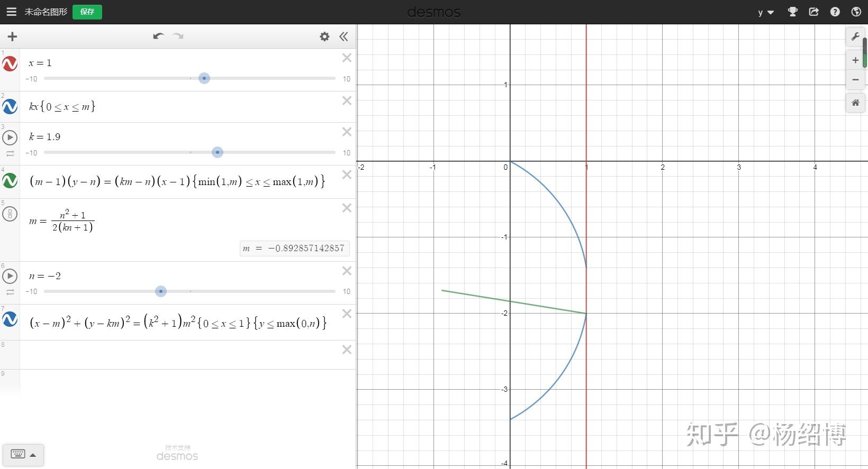Edit the n slider maximum 10
The width and height of the screenshot is (868, 469).
pos(347,291)
